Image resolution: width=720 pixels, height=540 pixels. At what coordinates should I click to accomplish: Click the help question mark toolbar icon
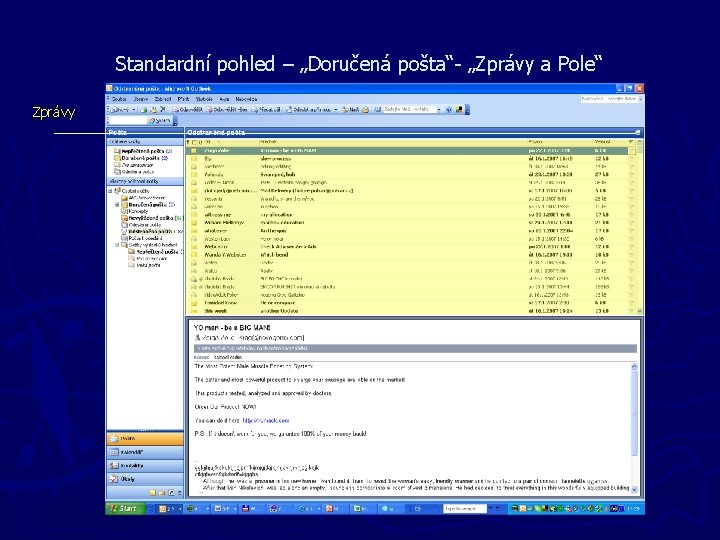449,110
